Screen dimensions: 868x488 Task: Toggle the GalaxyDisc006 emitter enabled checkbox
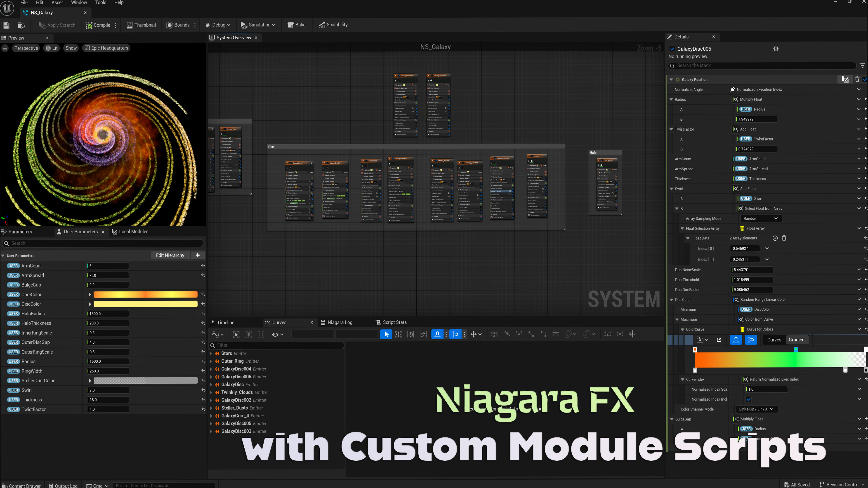672,49
